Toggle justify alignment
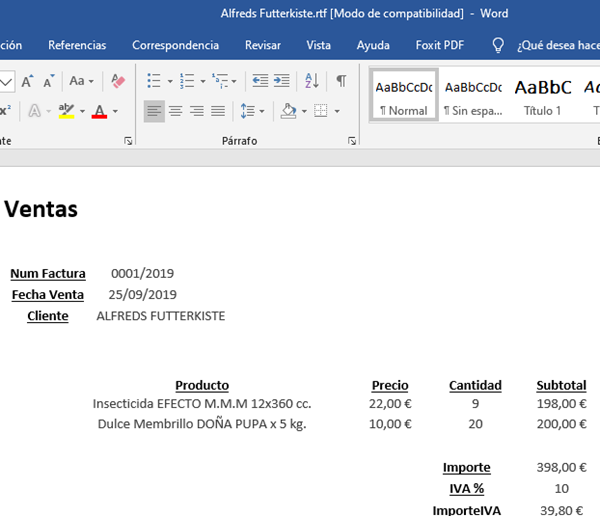The height and width of the screenshot is (516, 600). [217, 111]
